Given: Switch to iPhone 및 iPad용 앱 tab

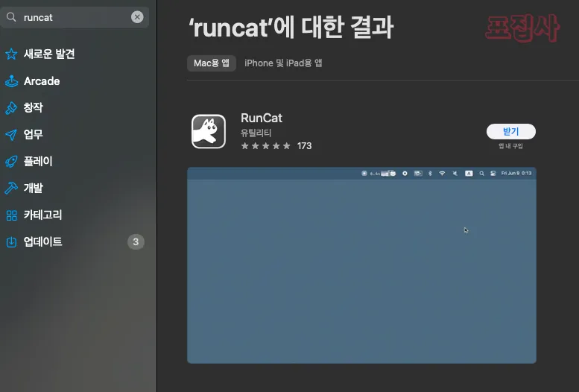Looking at the screenshot, I should tap(283, 63).
